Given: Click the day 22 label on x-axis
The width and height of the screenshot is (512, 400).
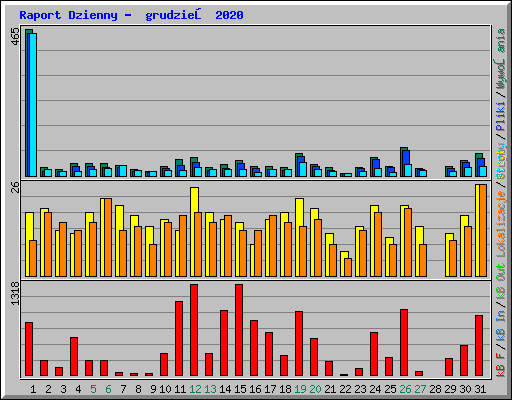Looking at the screenshot, I should (x=345, y=389).
